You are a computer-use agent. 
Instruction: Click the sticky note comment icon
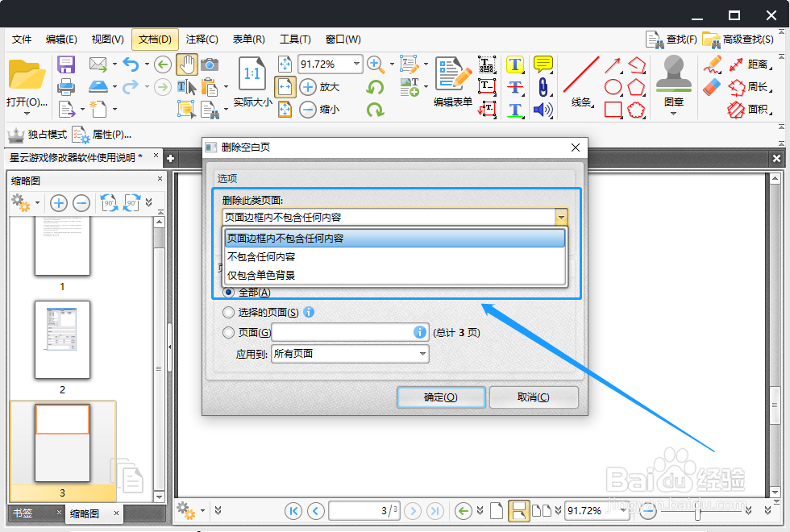click(x=542, y=63)
